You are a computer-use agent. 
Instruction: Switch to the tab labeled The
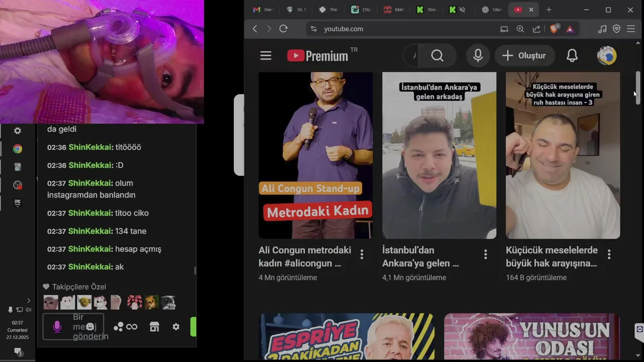click(x=329, y=10)
